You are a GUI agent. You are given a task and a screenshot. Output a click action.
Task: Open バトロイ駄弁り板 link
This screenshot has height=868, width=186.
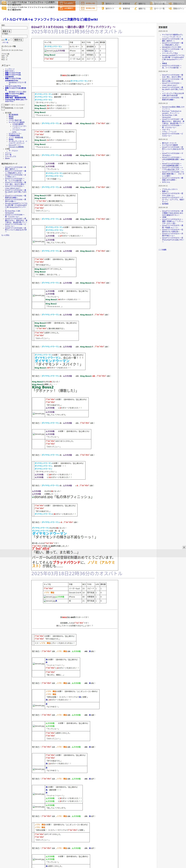click(x=15, y=120)
